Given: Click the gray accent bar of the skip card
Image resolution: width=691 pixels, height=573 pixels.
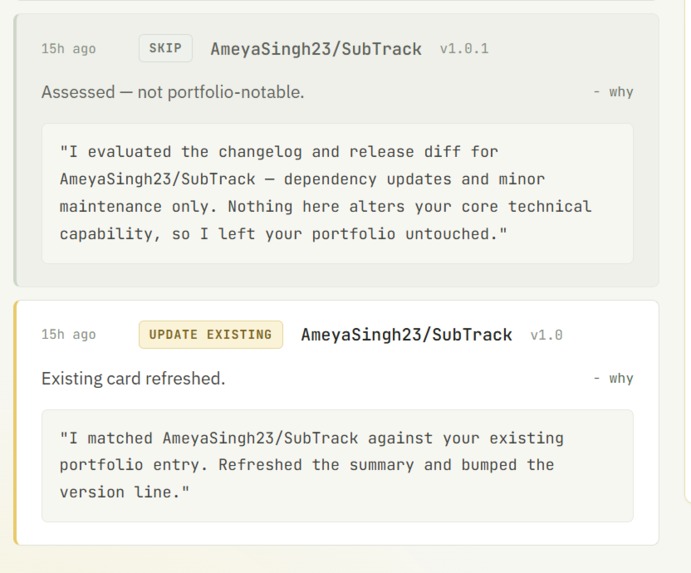Looking at the screenshot, I should tap(15, 150).
